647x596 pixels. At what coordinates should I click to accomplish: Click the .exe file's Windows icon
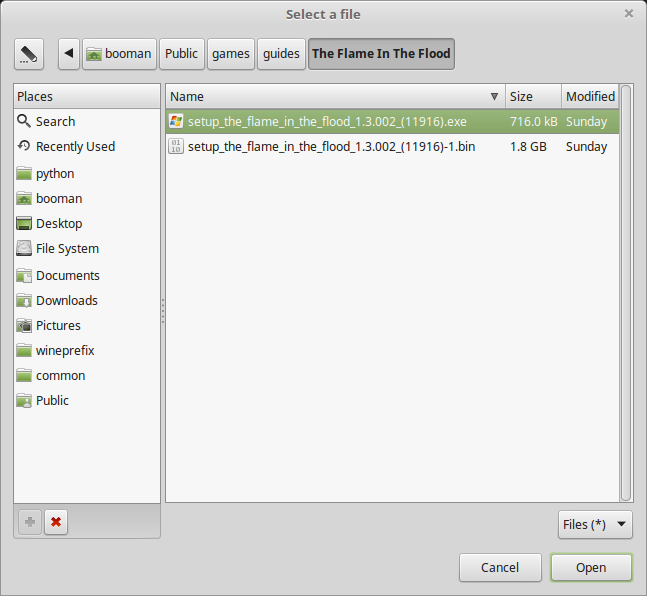[176, 121]
